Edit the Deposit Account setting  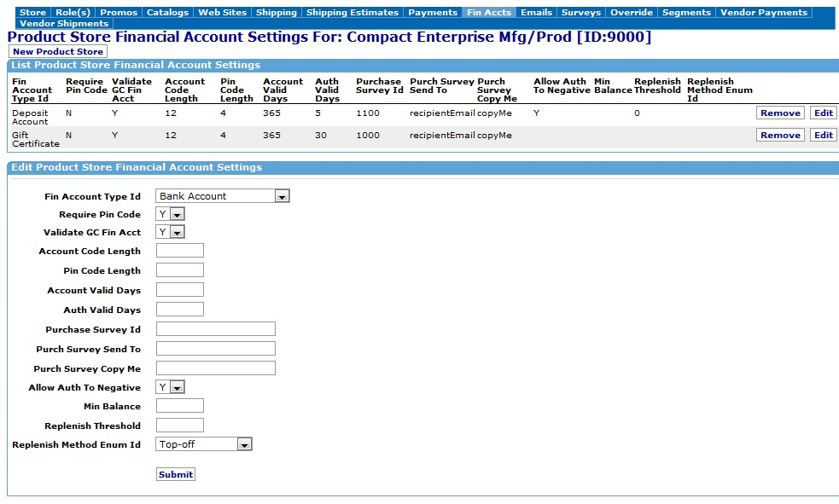(x=823, y=113)
